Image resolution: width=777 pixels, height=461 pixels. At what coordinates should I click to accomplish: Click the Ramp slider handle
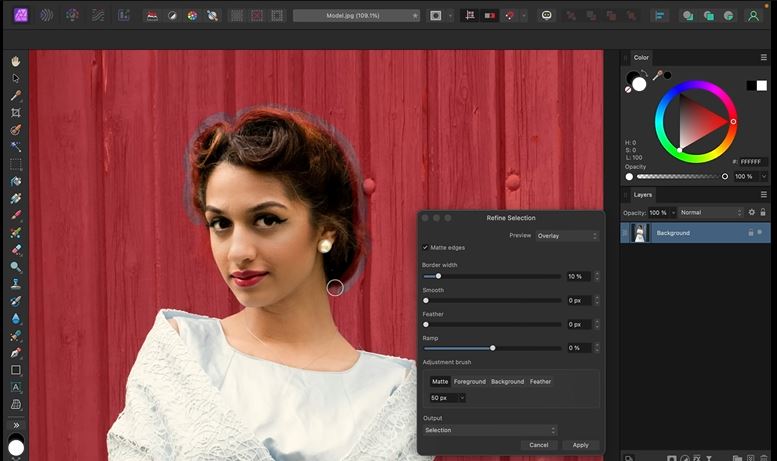(493, 348)
